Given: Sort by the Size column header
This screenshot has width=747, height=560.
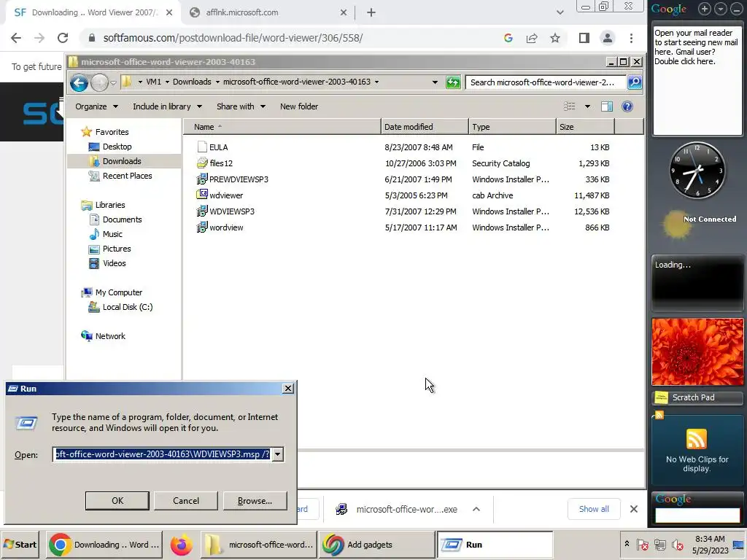Looking at the screenshot, I should click(x=585, y=127).
